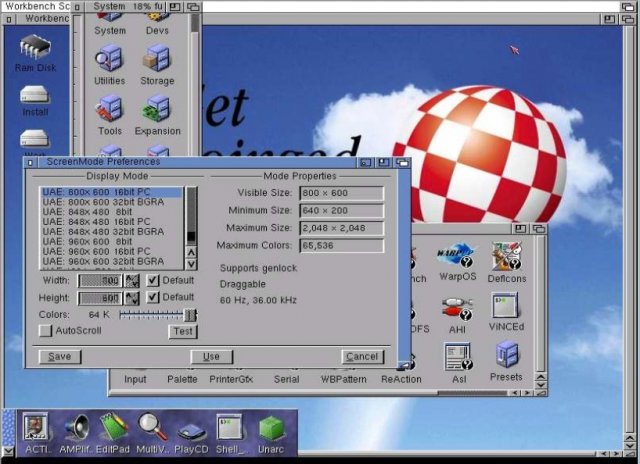Open the Storage drawer in System window
The height and width of the screenshot is (464, 640).
tap(157, 65)
